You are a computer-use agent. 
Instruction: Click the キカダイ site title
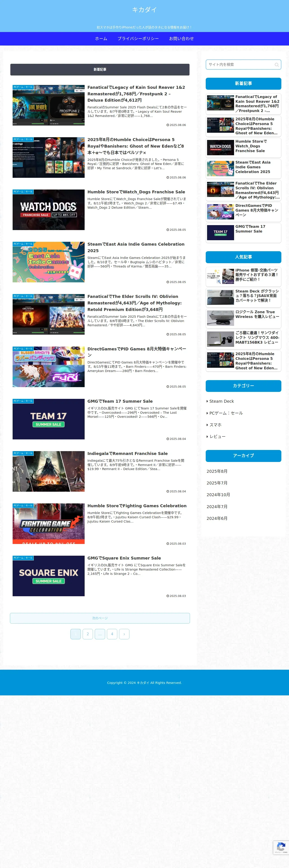144,10
